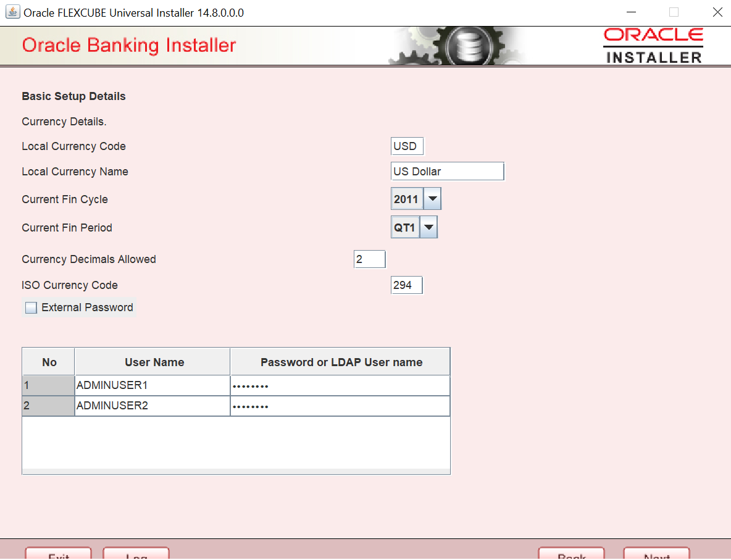
Task: Click the Local Currency Name field
Action: tap(448, 172)
